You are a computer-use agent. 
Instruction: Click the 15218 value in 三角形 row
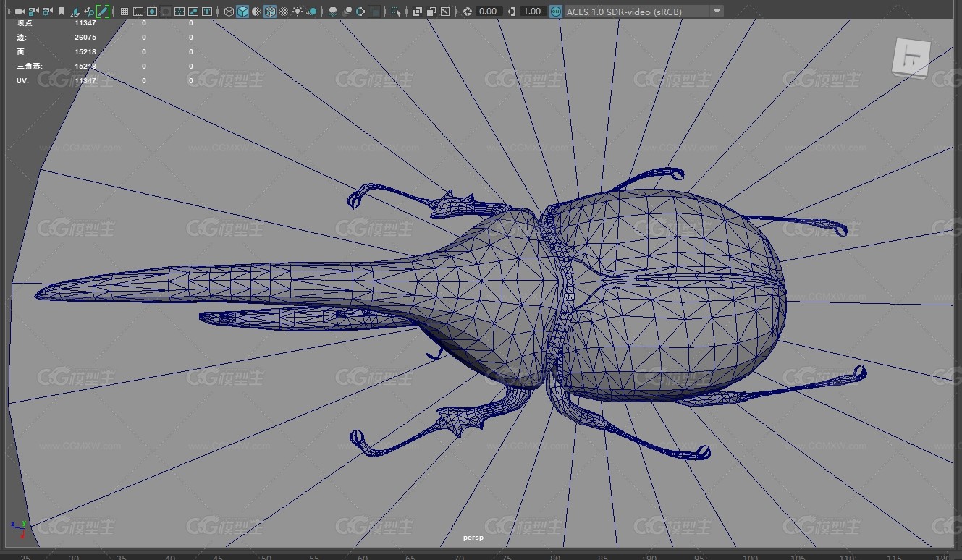[x=85, y=67]
